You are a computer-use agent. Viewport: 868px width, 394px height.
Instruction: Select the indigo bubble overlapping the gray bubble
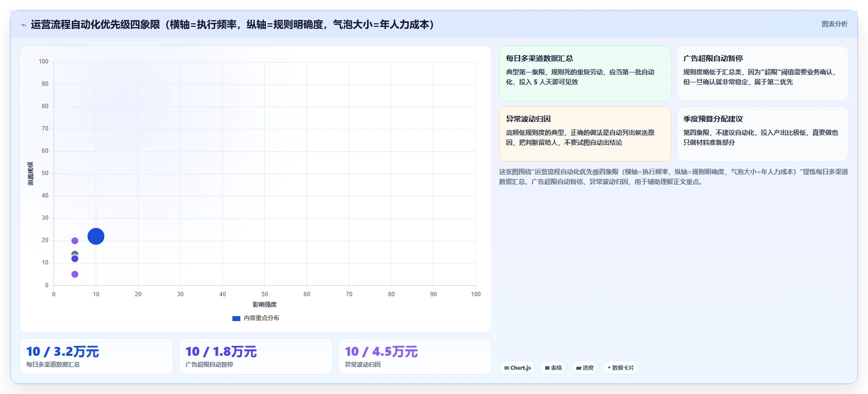[75, 259]
